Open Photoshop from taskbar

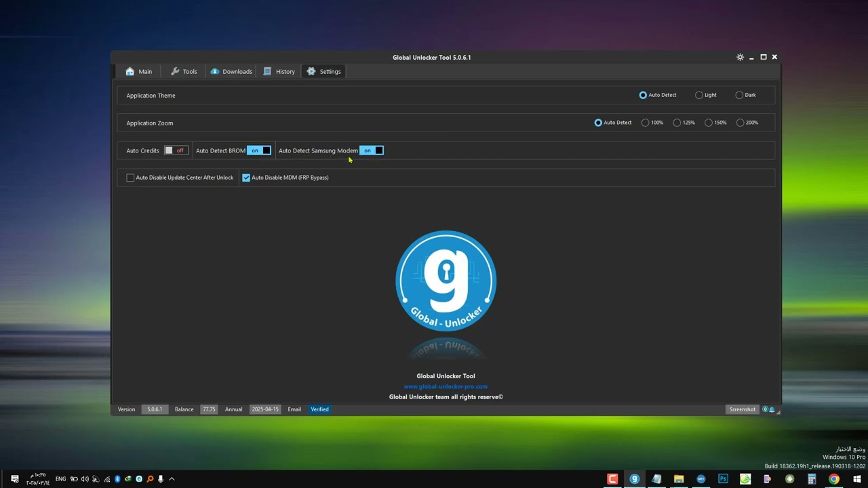click(x=723, y=479)
